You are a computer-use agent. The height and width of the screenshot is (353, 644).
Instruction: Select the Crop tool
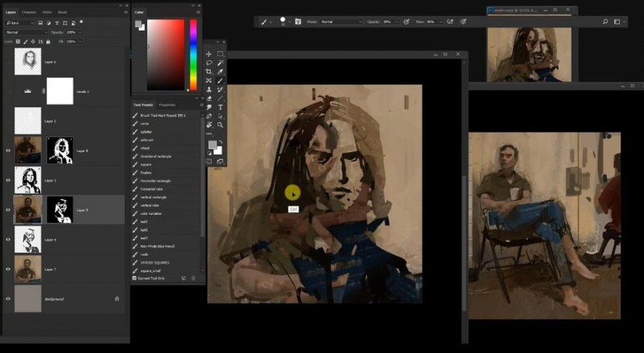[209, 71]
